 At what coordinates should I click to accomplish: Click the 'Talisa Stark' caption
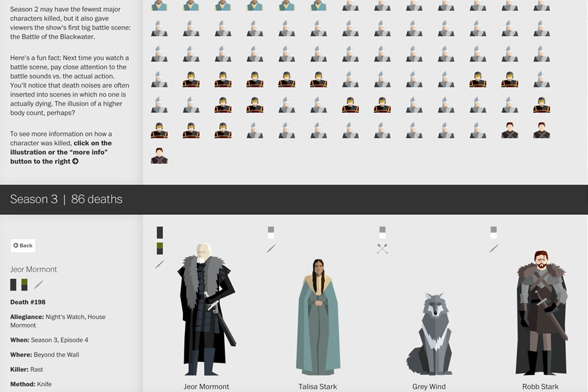318,386
